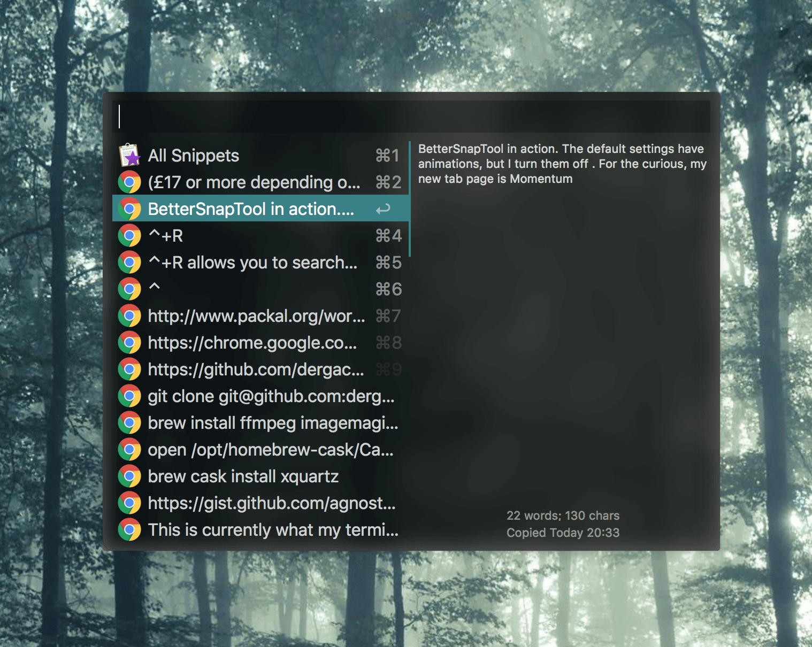812x647 pixels.
Task: Select the '^+R' clipboard item
Action: point(261,235)
